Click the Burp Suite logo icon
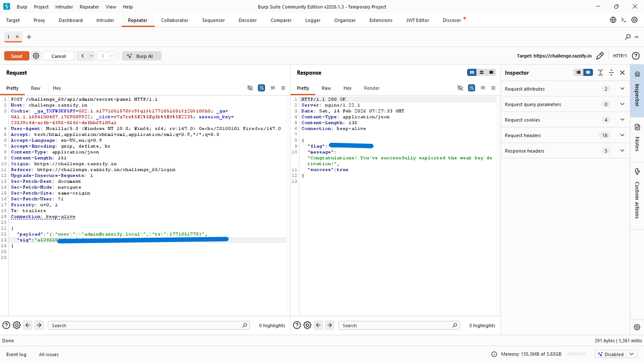The height and width of the screenshot is (362, 644). pos(6,6)
